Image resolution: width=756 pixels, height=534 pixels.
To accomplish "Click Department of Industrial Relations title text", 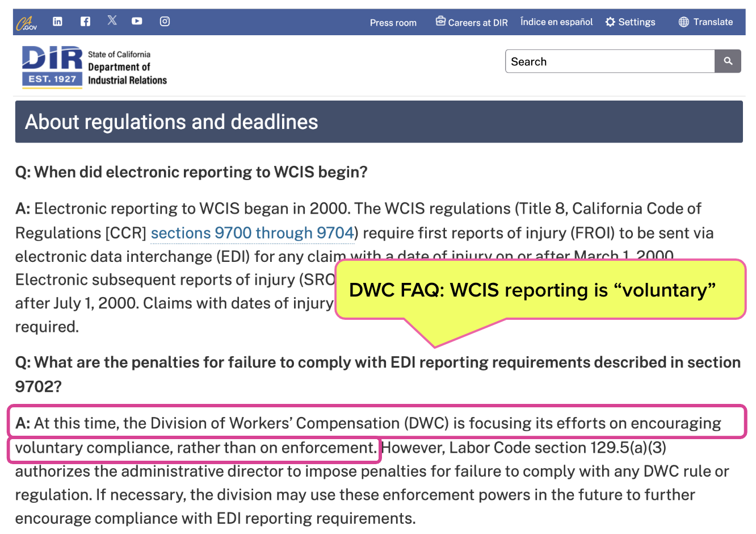I will click(127, 74).
